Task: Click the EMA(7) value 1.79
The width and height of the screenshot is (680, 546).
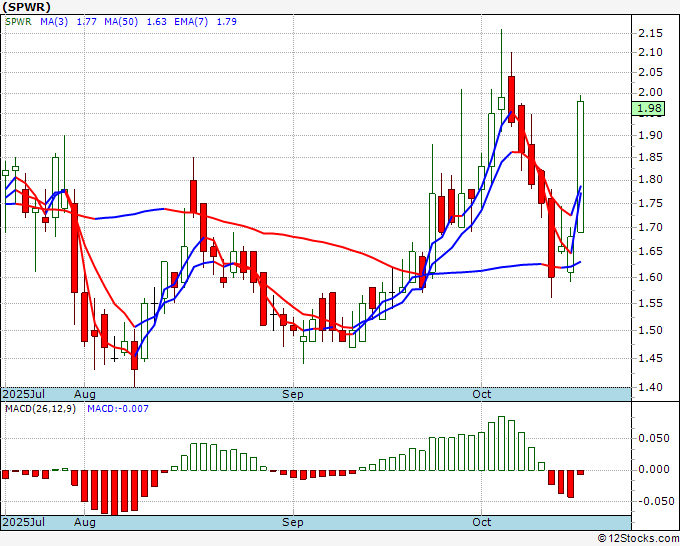Action: (x=226, y=21)
